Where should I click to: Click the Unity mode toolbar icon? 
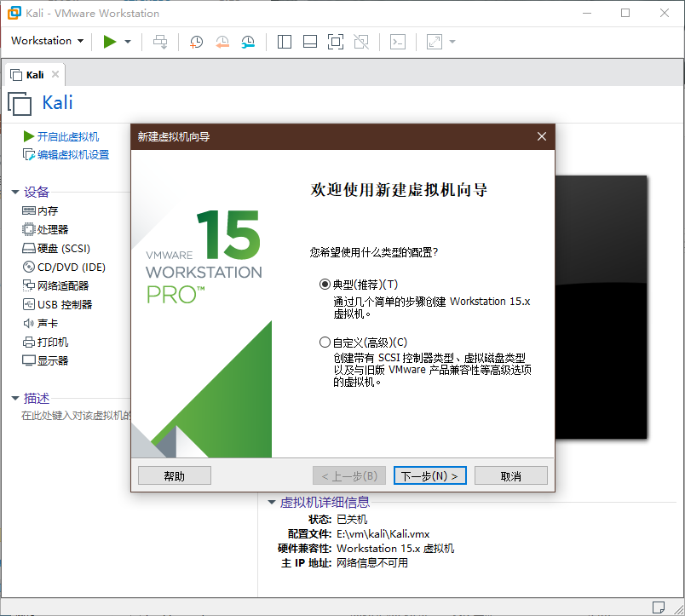click(x=361, y=42)
